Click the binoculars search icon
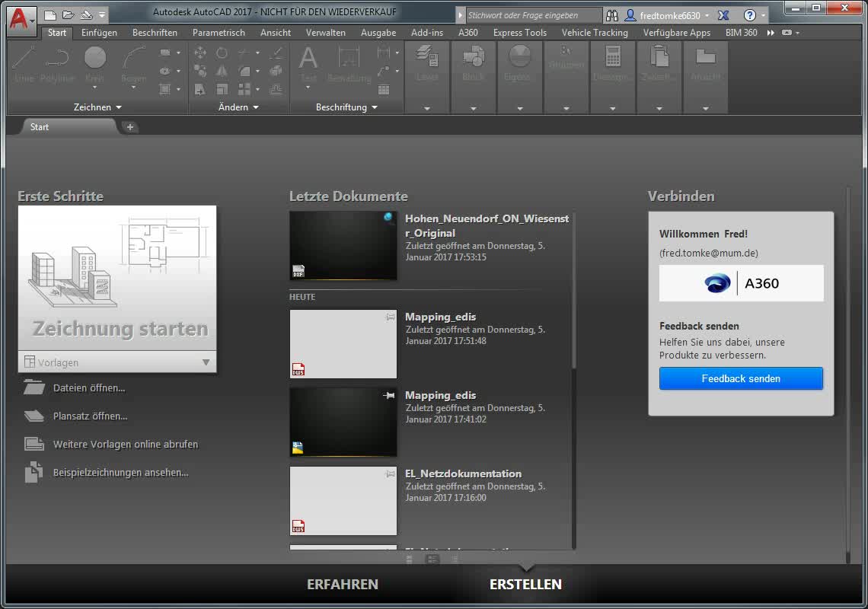Image resolution: width=868 pixels, height=609 pixels. click(611, 15)
